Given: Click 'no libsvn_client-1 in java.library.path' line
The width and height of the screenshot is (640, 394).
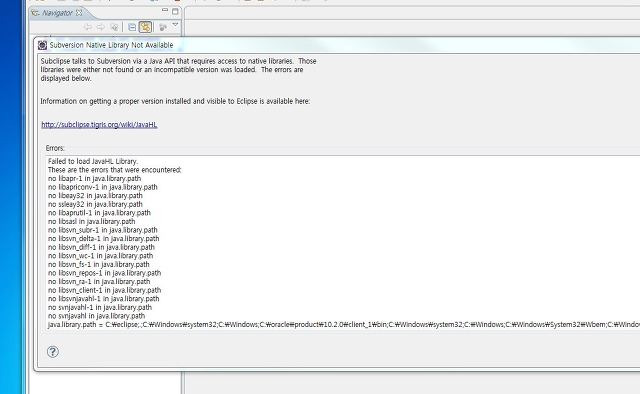Looking at the screenshot, I should coord(104,290).
